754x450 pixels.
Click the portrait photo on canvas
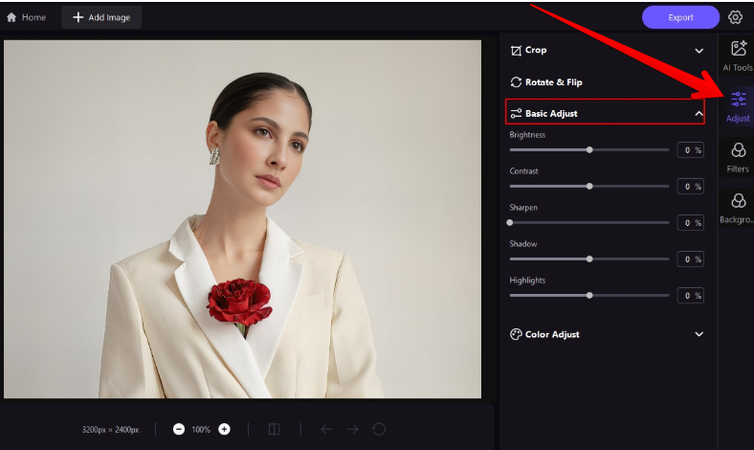point(242,219)
